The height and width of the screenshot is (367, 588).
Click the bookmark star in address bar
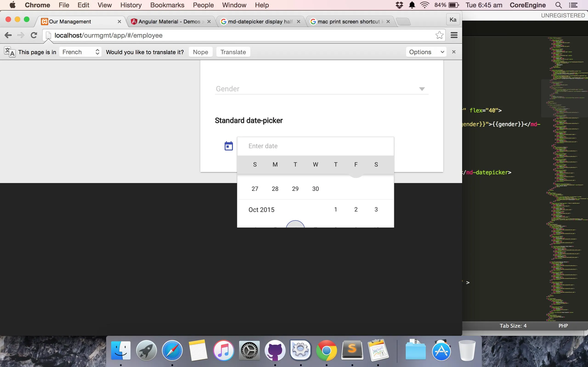tap(439, 35)
